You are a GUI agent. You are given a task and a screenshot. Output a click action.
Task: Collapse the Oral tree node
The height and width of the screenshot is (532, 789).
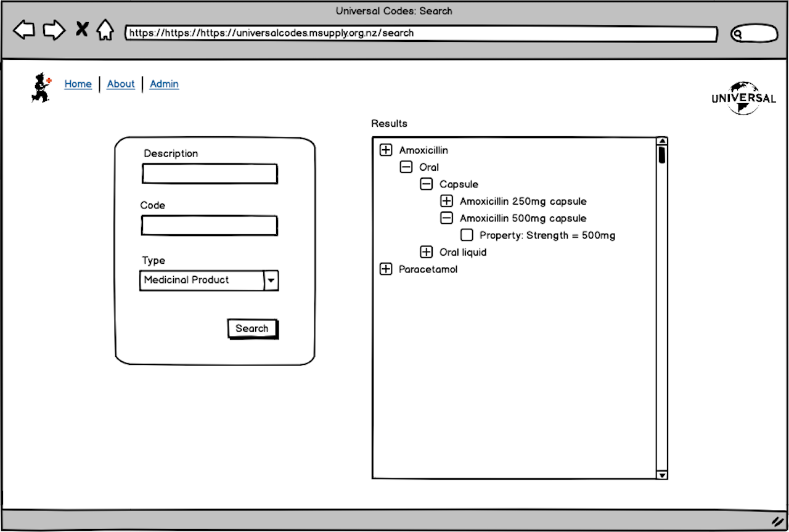406,166
